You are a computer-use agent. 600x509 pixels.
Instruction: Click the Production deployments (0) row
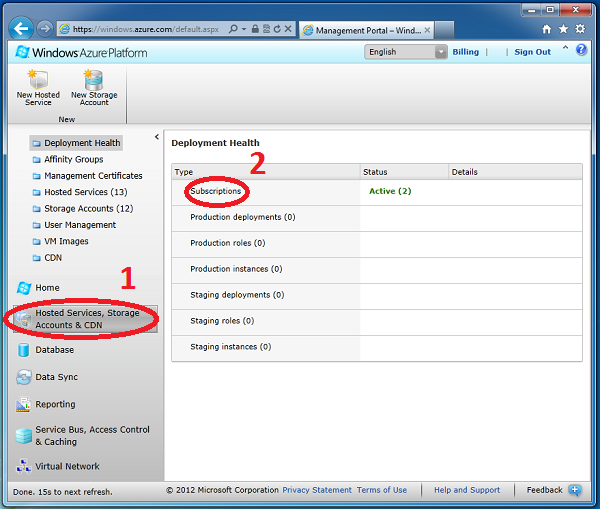click(x=377, y=218)
